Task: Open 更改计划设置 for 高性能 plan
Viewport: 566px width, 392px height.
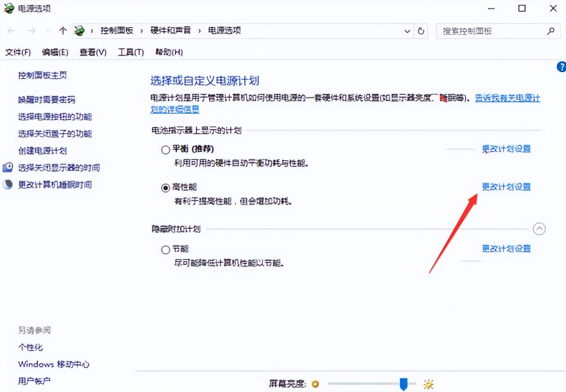Action: click(x=506, y=187)
